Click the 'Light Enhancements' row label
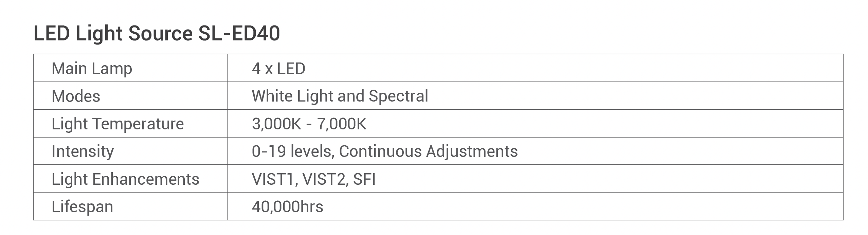The image size is (868, 235). (125, 179)
